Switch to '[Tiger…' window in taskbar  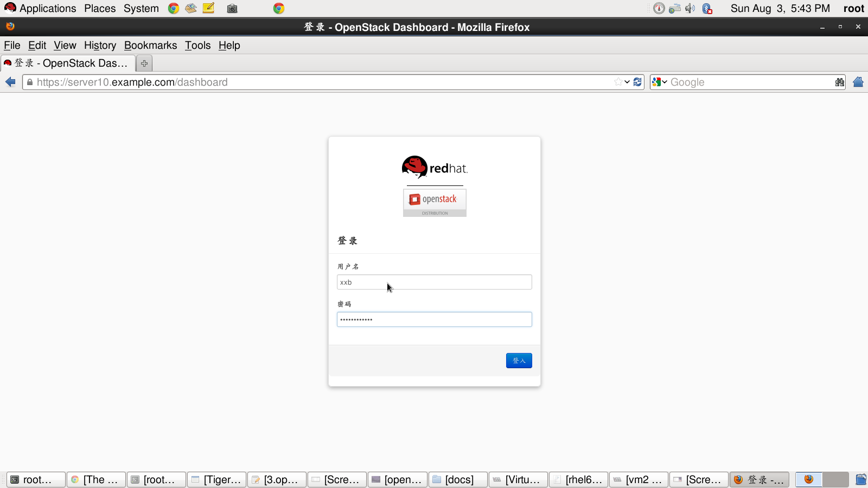click(x=216, y=479)
